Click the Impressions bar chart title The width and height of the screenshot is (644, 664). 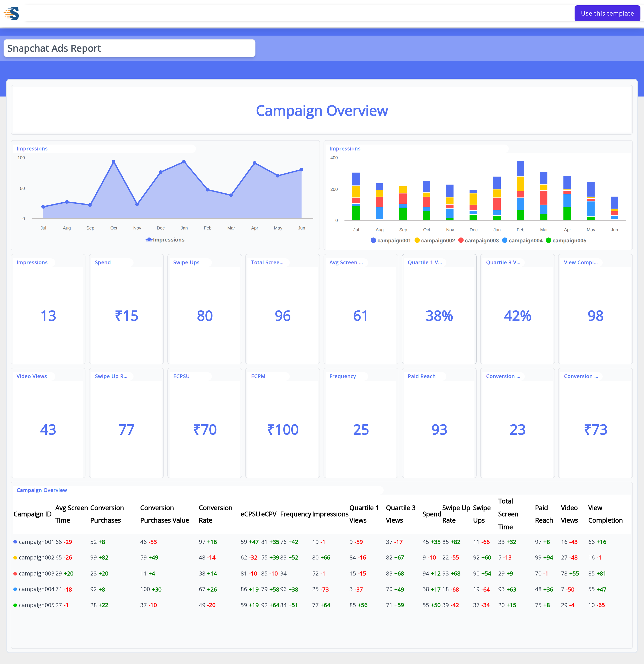(x=345, y=148)
